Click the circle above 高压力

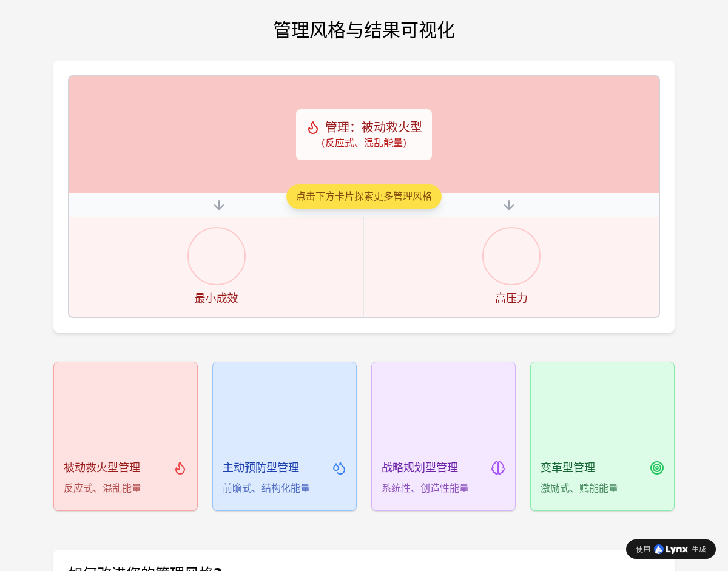coord(511,256)
